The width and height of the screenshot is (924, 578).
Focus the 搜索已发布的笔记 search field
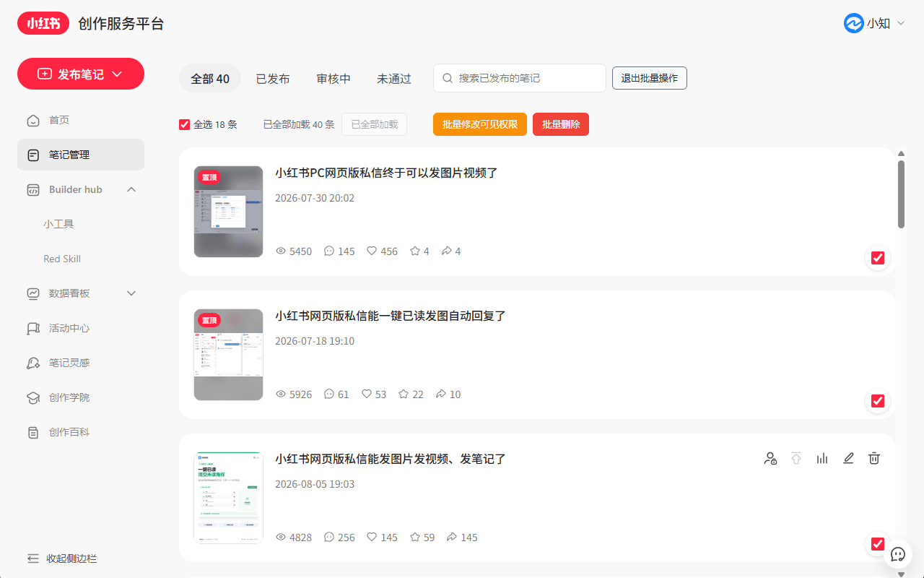pyautogui.click(x=520, y=78)
